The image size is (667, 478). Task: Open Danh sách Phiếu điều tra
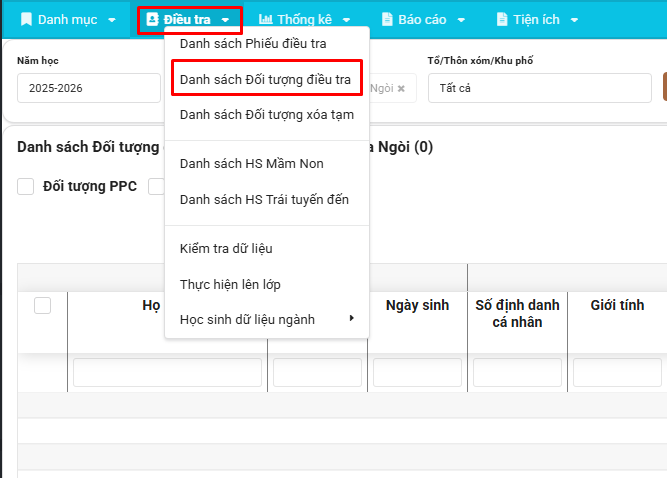tap(253, 43)
